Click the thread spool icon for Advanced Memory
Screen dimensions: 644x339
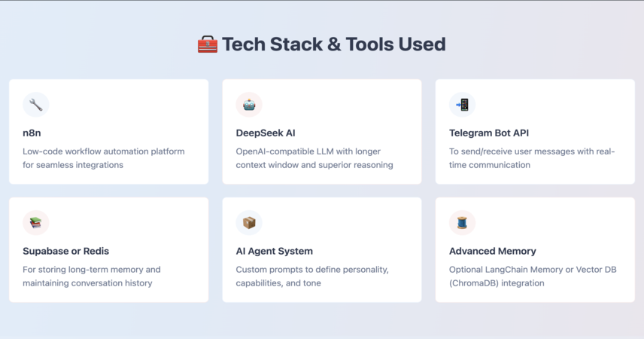462,223
